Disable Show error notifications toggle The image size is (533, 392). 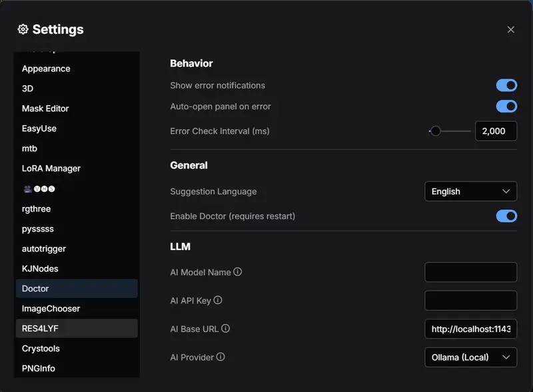tap(506, 85)
